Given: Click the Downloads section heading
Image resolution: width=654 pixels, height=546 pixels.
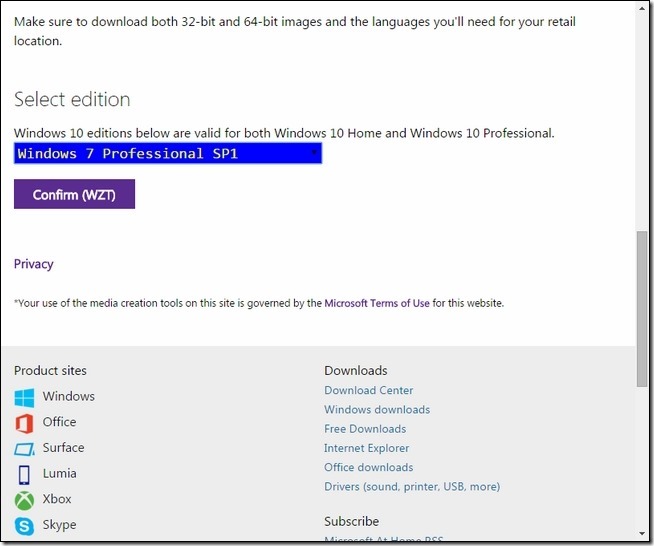Looking at the screenshot, I should pos(356,370).
